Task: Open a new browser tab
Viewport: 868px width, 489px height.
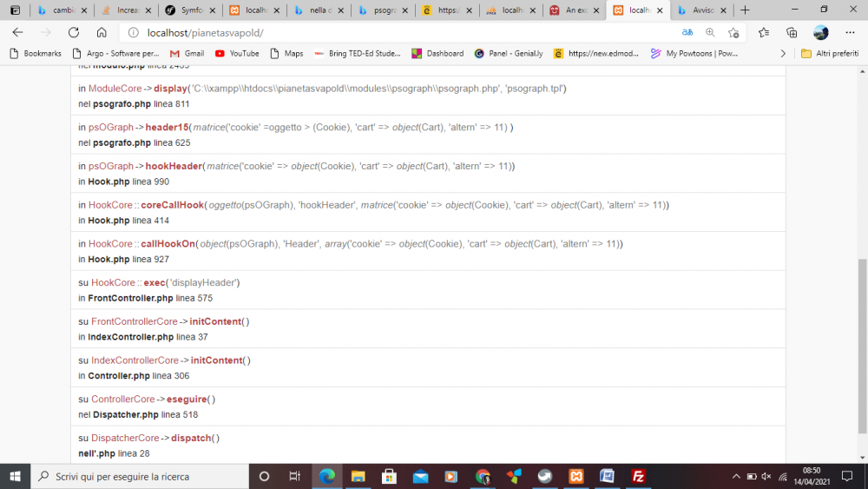Action: pyautogui.click(x=745, y=10)
